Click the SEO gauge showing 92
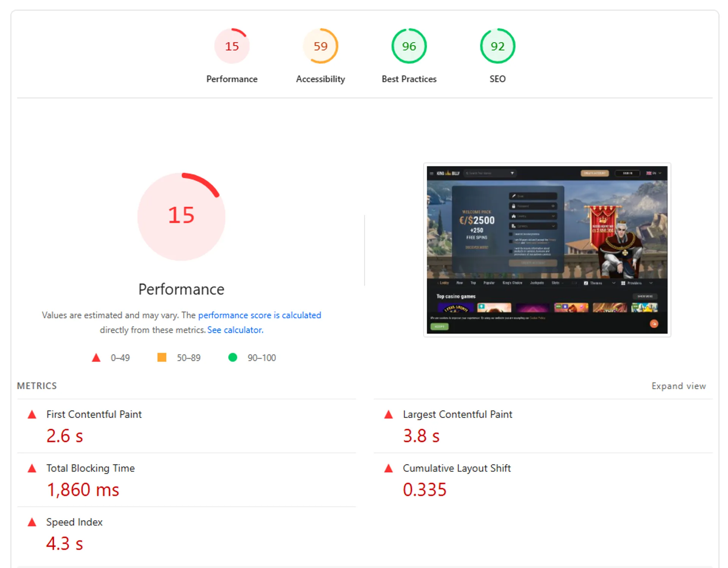This screenshot has height=568, width=728. [x=497, y=46]
